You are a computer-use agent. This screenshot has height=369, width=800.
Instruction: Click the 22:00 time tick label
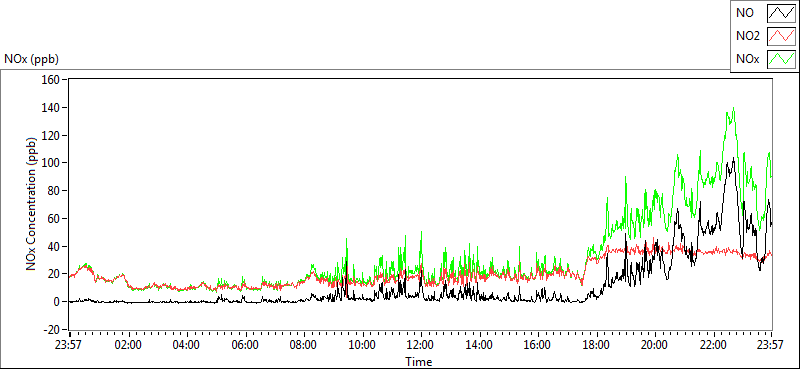(x=713, y=344)
